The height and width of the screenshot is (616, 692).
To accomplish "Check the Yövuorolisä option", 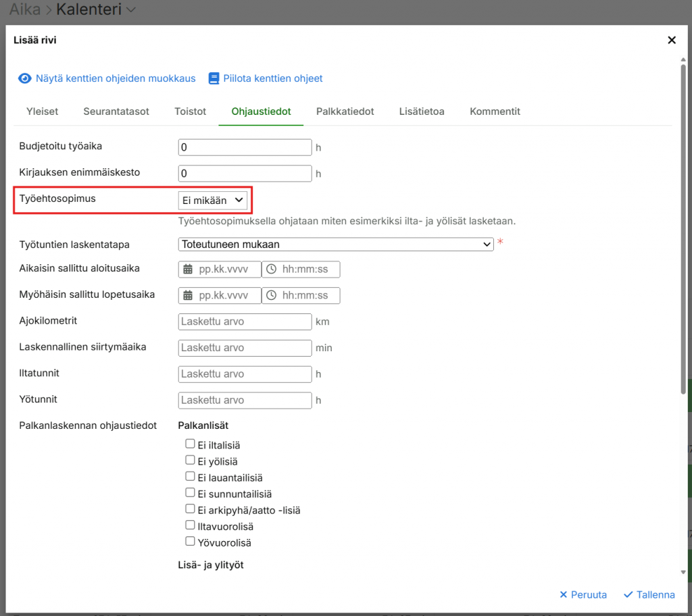I will (190, 542).
